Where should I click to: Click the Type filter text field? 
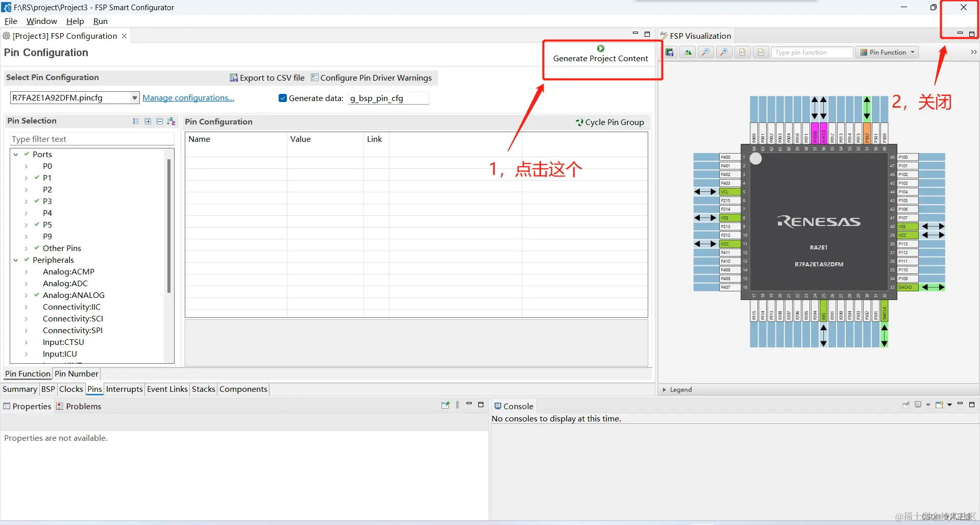[92, 139]
